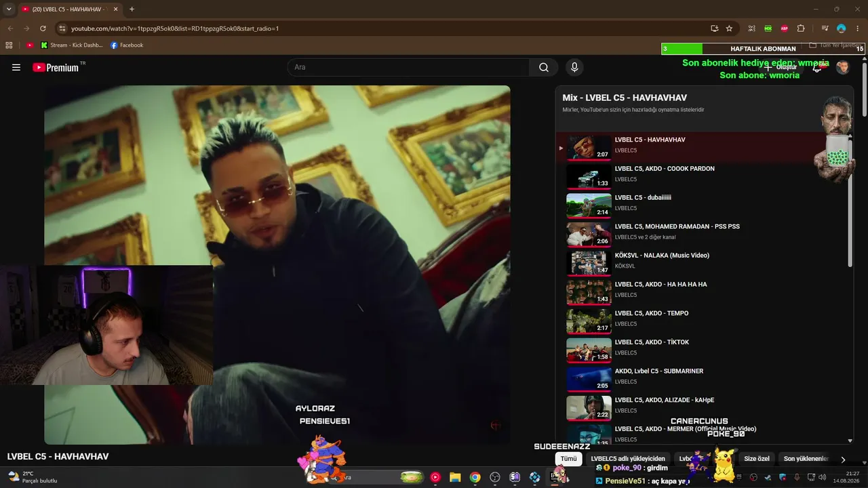View site information beside the URL

(62, 28)
